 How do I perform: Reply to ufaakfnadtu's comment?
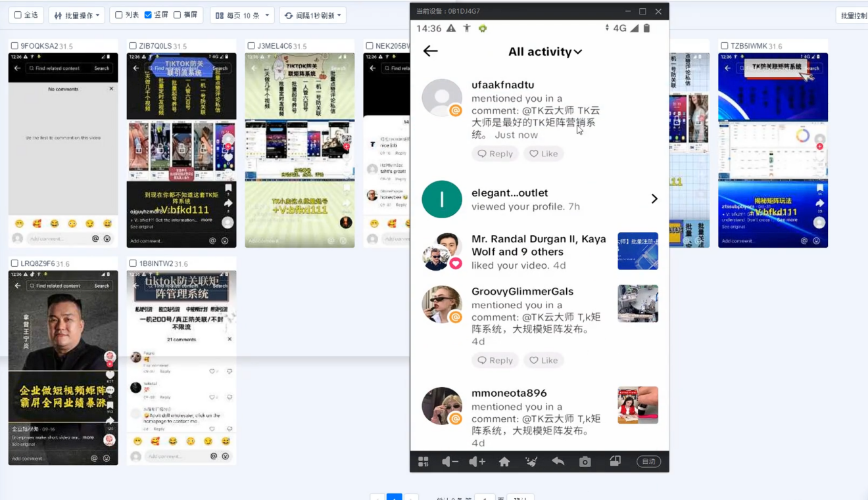pyautogui.click(x=495, y=153)
